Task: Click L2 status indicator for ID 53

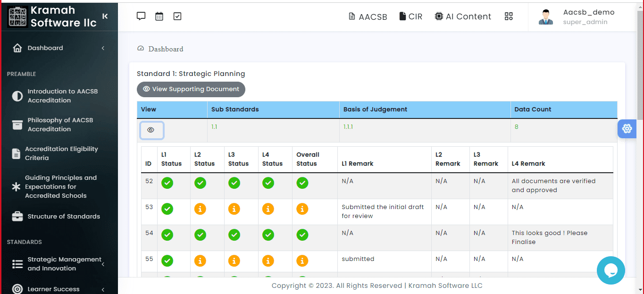Action: coord(200,209)
